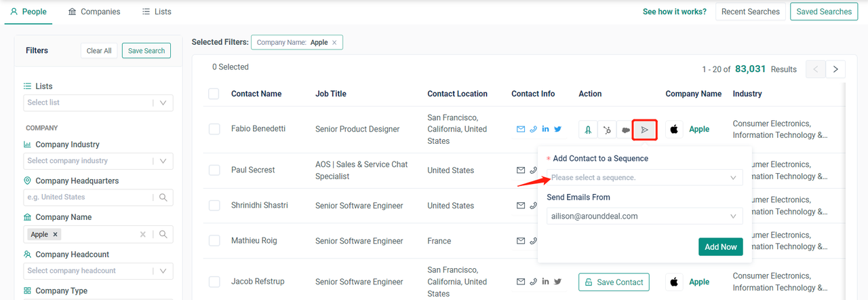Select the checkbox for Paul Secrest
Viewport: 868px width, 300px height.
(x=214, y=170)
